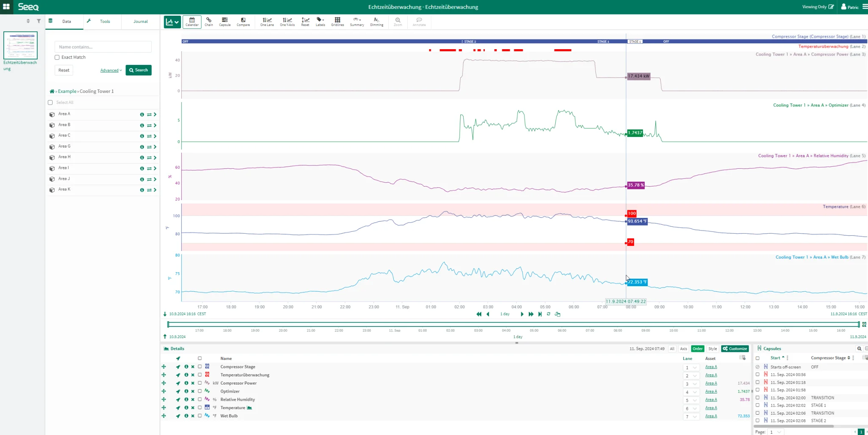The width and height of the screenshot is (868, 435).
Task: Open filter icon in left sidebar
Action: point(39,21)
